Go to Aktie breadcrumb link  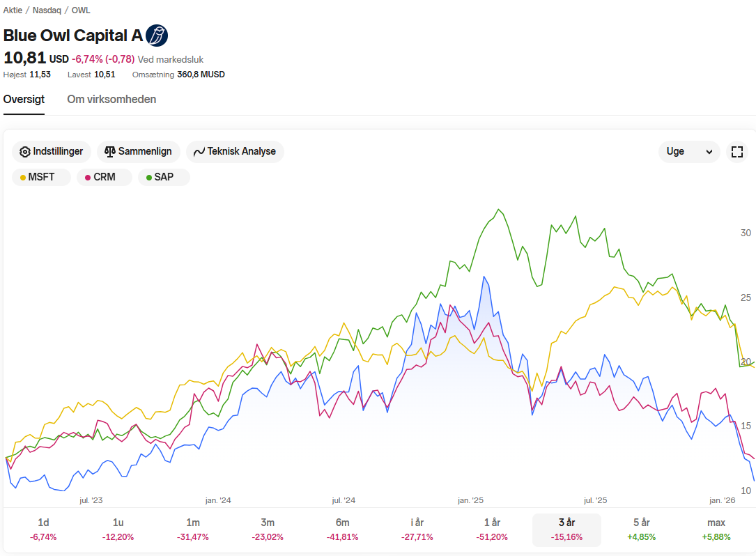13,10
